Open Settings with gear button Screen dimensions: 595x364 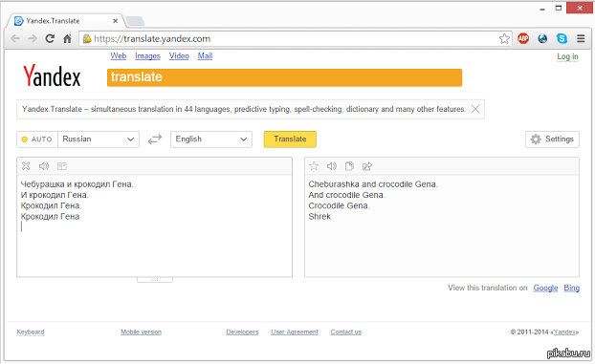pyautogui.click(x=552, y=139)
